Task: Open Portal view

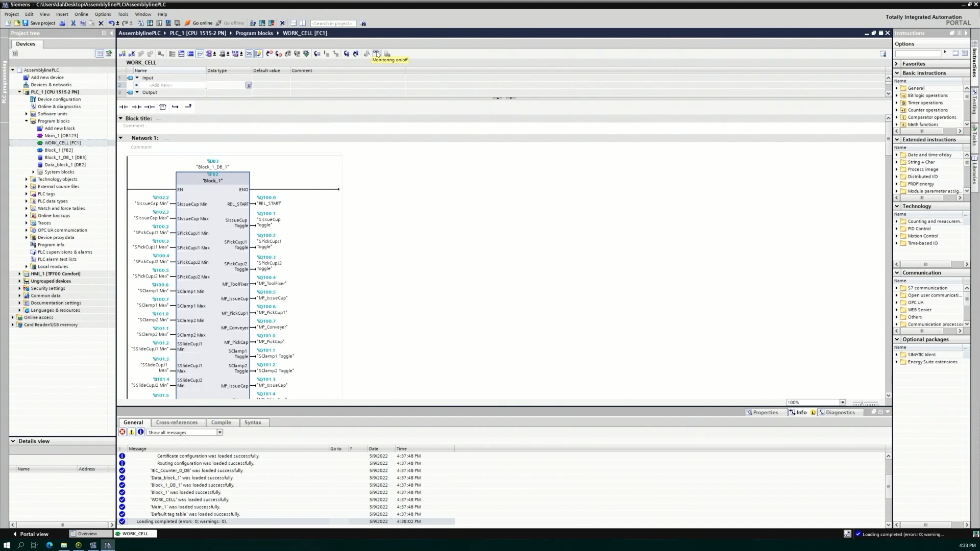Action: pos(31,534)
